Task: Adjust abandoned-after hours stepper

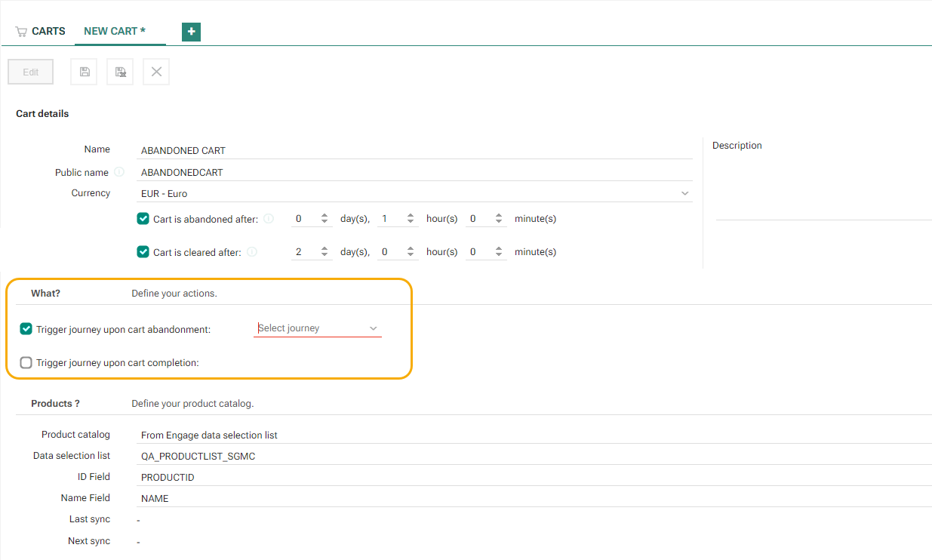Action: click(411, 219)
